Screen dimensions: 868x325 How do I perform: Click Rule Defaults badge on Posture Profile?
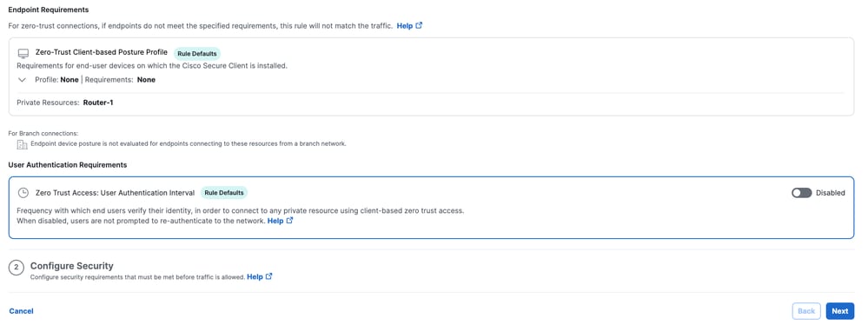click(x=197, y=54)
